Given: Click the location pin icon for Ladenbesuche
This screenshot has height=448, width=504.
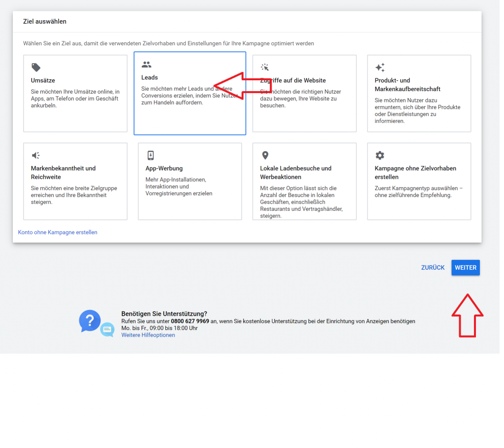Looking at the screenshot, I should [x=265, y=156].
